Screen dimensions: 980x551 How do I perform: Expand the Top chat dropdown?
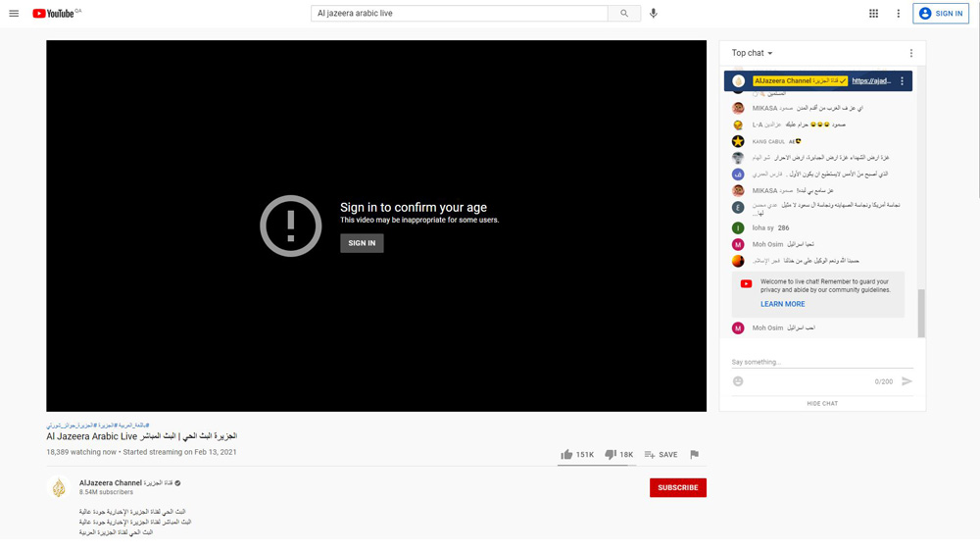[752, 53]
